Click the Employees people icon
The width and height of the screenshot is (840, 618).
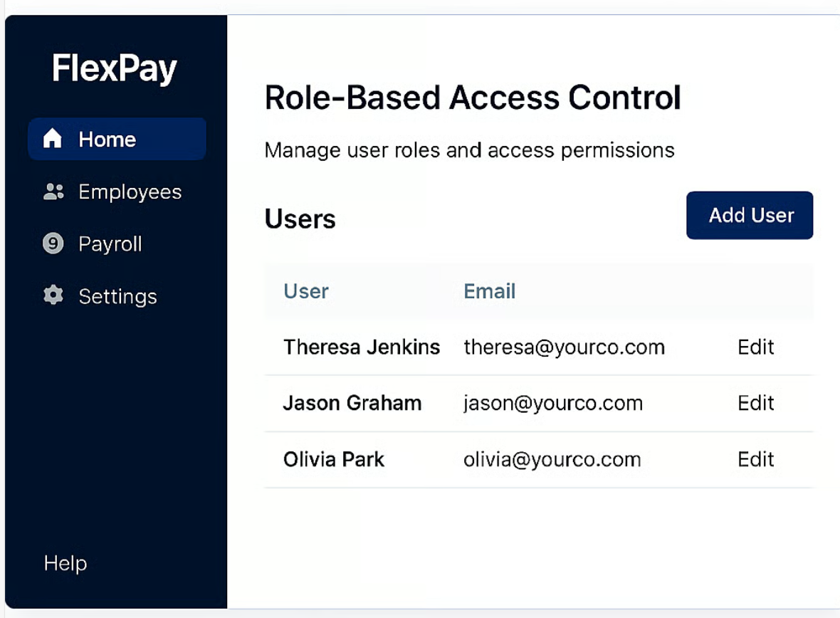[x=53, y=192]
